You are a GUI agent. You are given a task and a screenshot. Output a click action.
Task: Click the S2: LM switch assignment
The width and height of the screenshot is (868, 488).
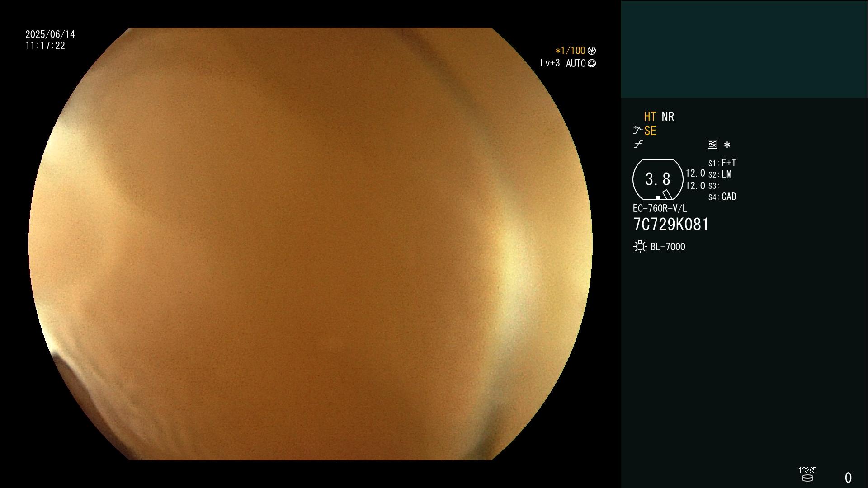pyautogui.click(x=720, y=174)
